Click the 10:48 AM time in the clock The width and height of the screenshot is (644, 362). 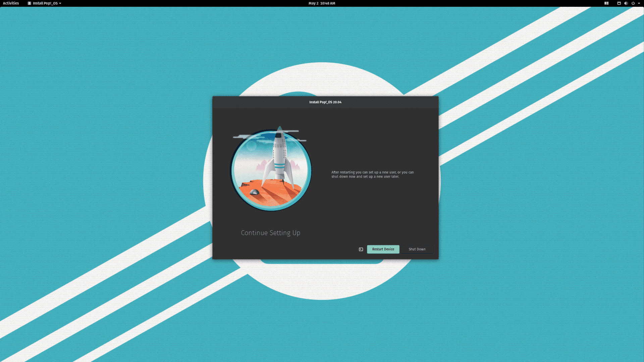pyautogui.click(x=328, y=3)
